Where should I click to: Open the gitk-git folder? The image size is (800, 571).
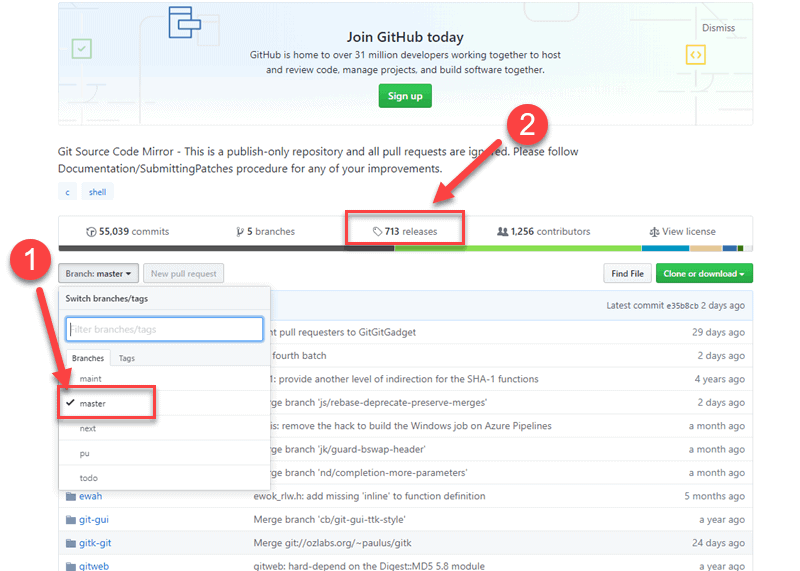coord(95,543)
